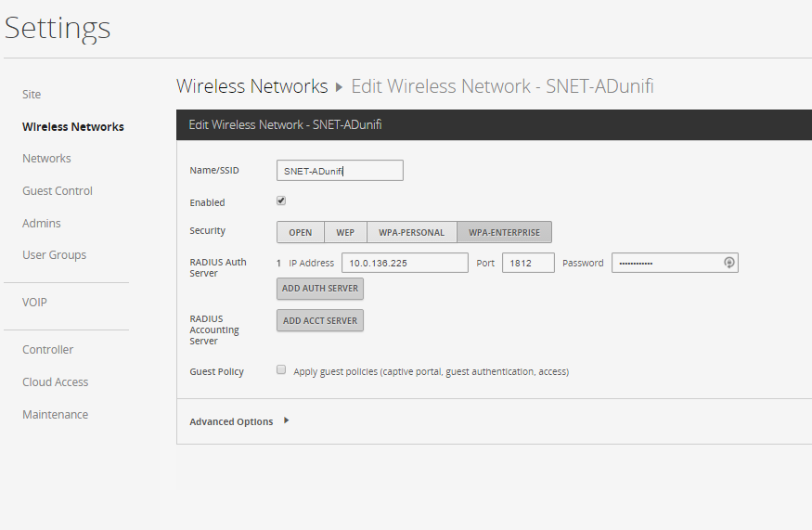812x530 pixels.
Task: Open the Site settings section
Action: [32, 95]
